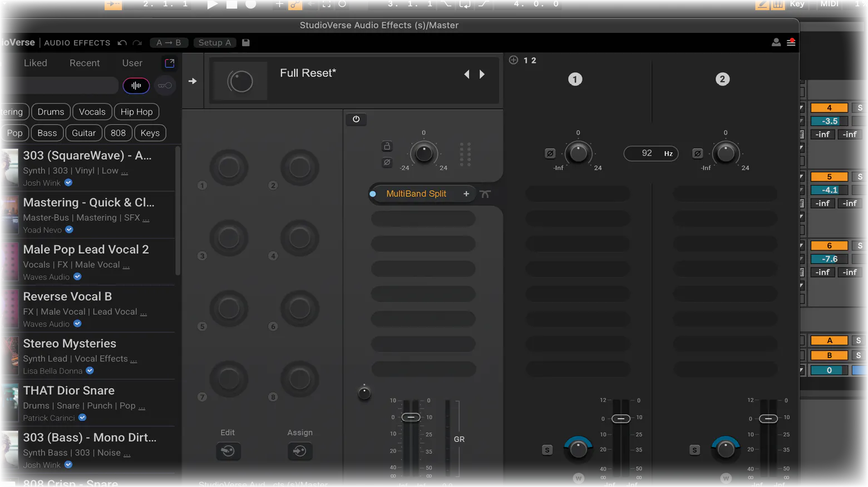Click the floppy disk save icon
The height and width of the screenshot is (487, 868).
(246, 43)
